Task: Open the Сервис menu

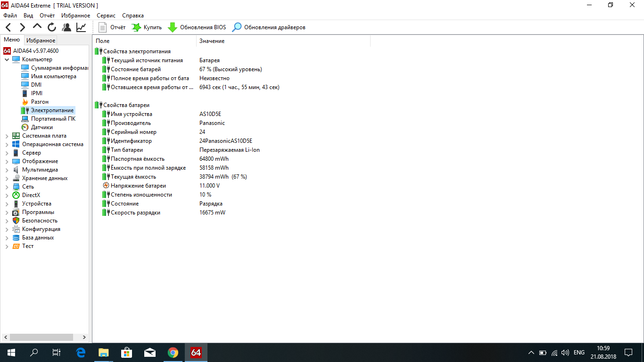Action: click(x=106, y=16)
